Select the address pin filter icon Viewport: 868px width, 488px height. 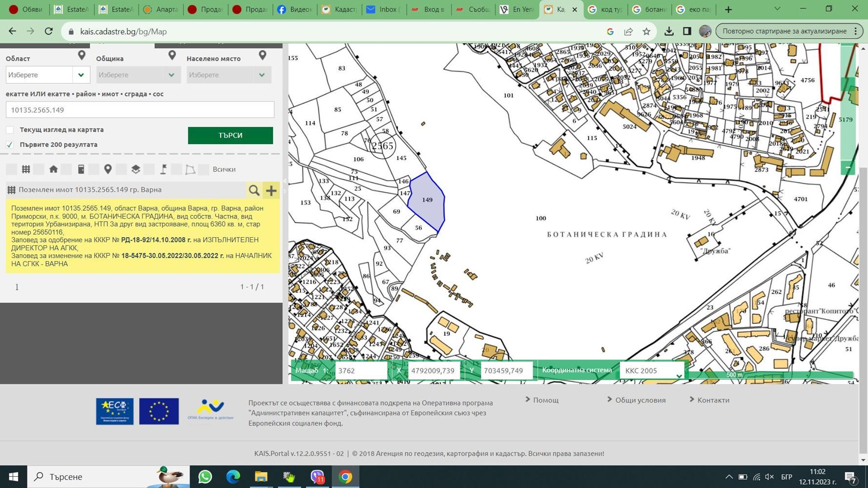(x=108, y=169)
